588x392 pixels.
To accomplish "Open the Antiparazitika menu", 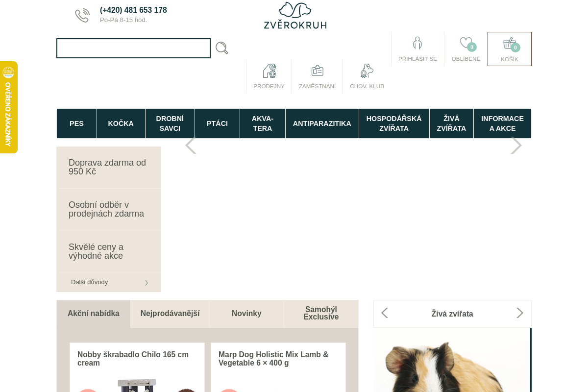I will [x=322, y=123].
